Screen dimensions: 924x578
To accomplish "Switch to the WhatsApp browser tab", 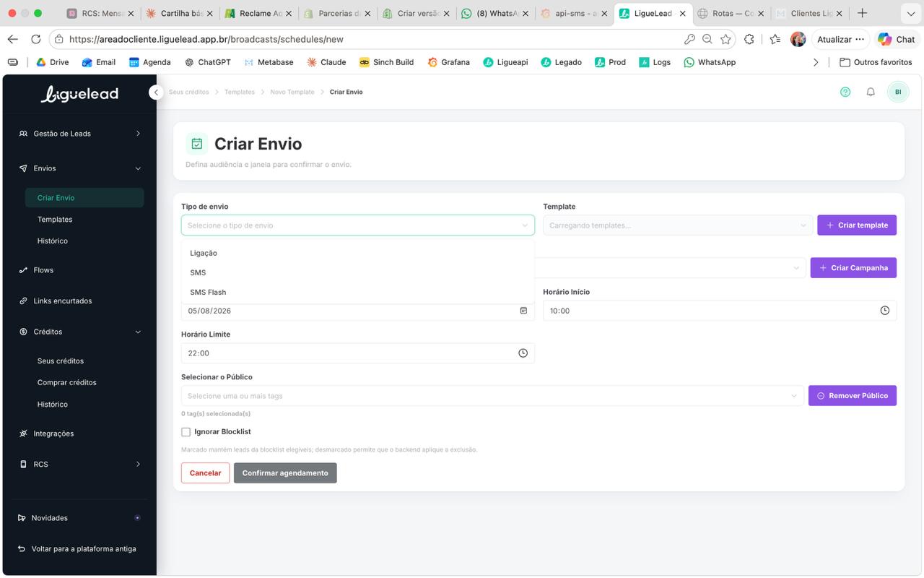I will 497,13.
